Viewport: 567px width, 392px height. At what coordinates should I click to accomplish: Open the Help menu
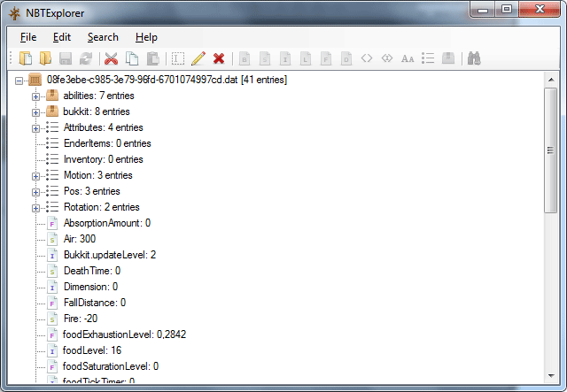pos(146,37)
